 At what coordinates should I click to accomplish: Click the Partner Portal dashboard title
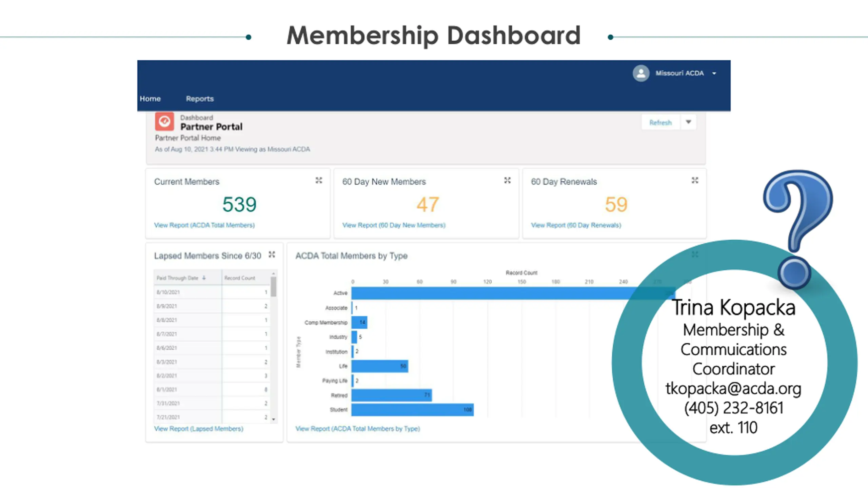coord(211,127)
